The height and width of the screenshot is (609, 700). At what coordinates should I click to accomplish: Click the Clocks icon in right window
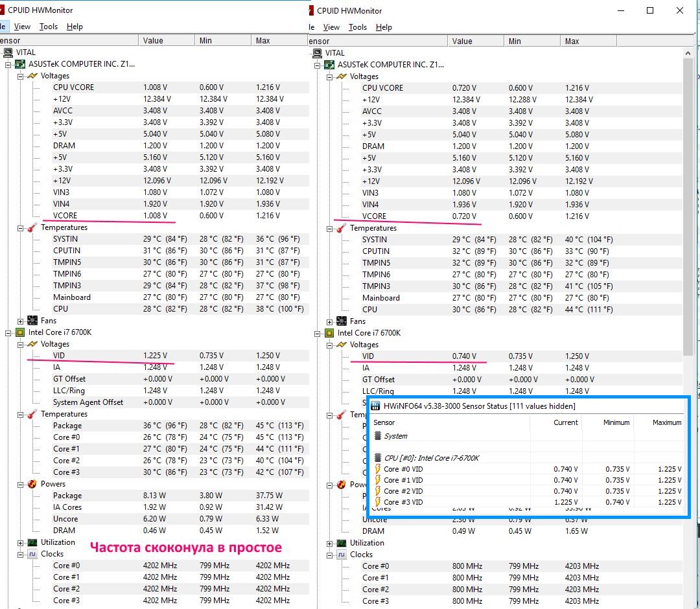342,555
